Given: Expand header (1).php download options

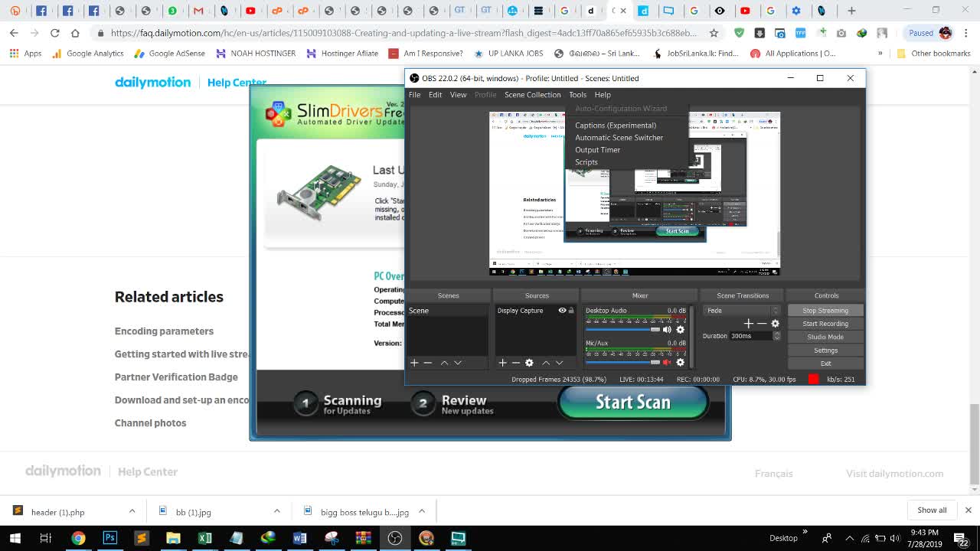Looking at the screenshot, I should [x=132, y=511].
